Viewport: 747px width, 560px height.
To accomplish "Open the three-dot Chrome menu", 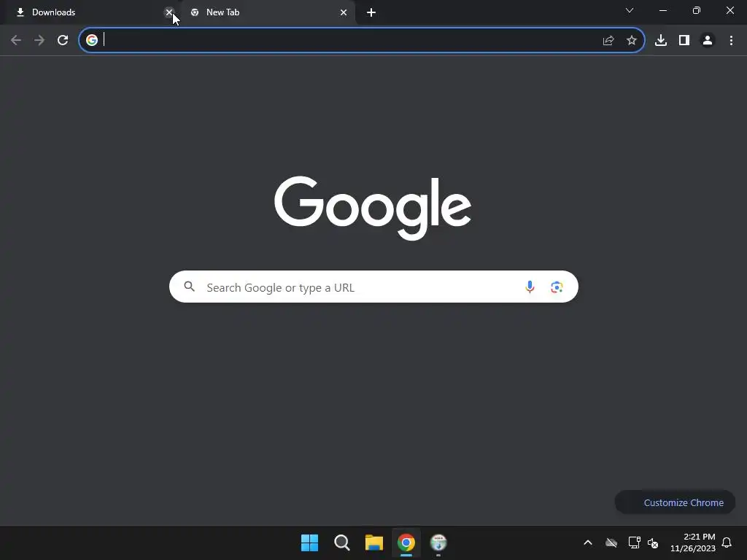I will [731, 41].
